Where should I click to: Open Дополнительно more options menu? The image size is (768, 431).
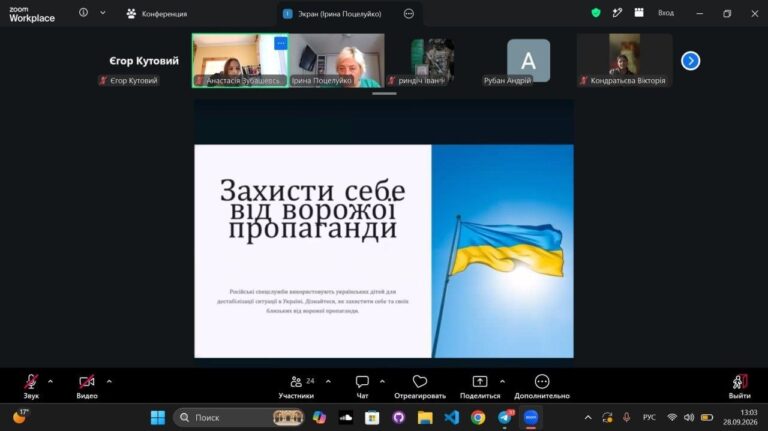[x=542, y=386]
